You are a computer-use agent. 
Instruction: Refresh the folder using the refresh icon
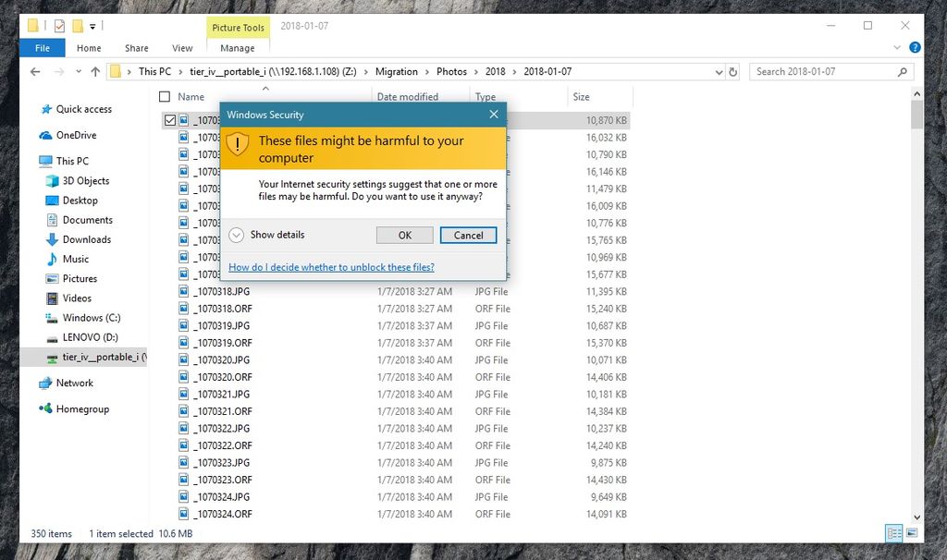click(732, 70)
